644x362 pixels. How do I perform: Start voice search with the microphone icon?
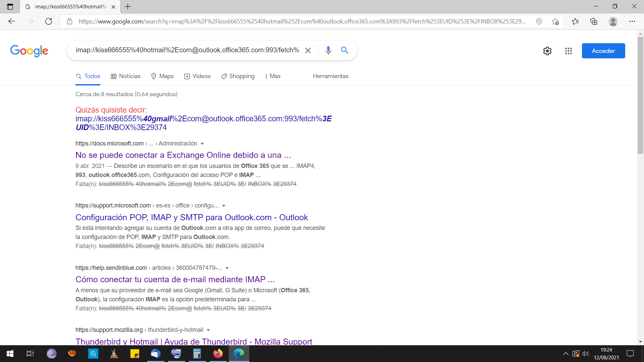click(x=328, y=50)
